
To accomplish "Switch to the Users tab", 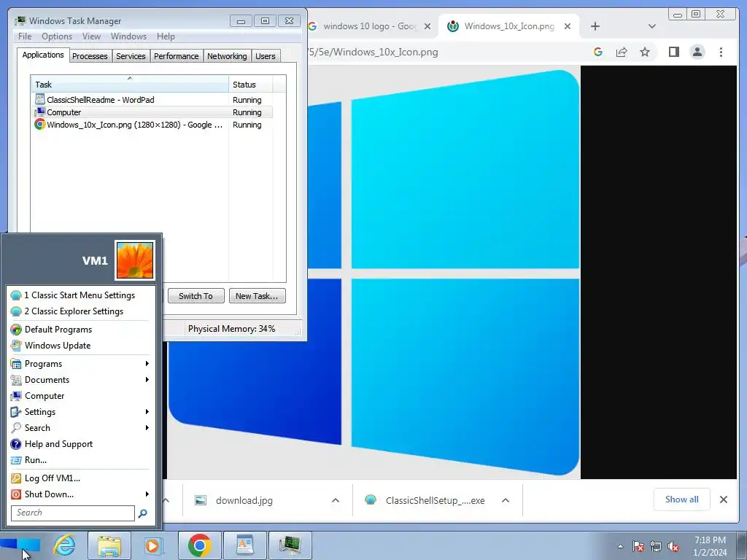I will (265, 56).
